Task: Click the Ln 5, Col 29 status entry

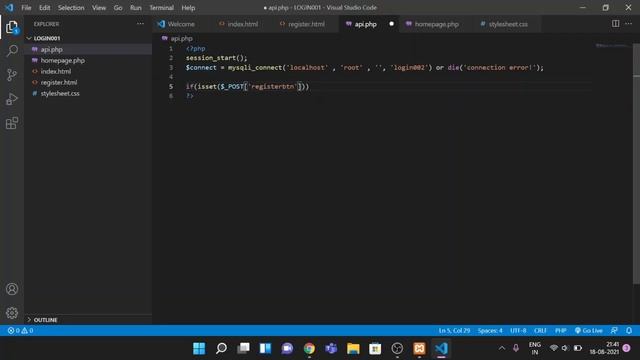Action: pos(454,330)
